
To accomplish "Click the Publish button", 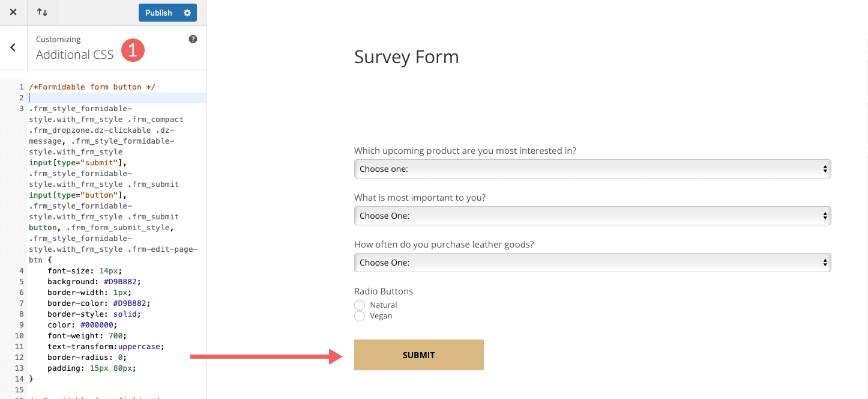I will (x=158, y=12).
